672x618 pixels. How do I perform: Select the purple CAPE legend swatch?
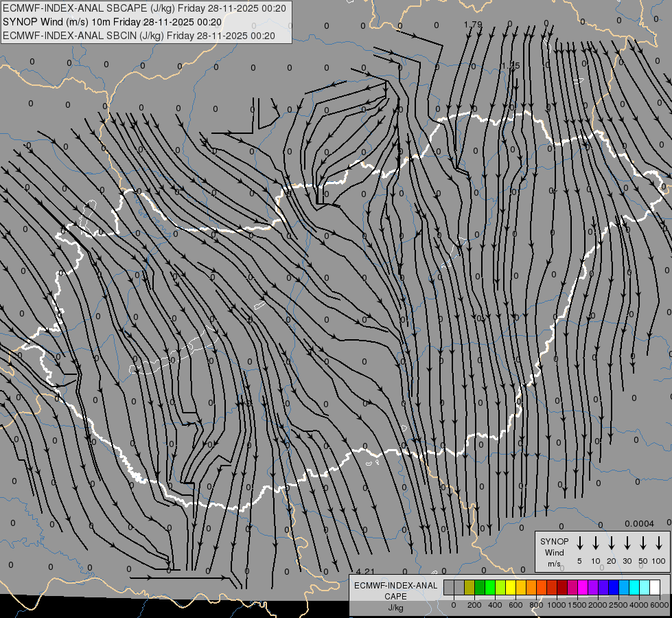coord(593,587)
